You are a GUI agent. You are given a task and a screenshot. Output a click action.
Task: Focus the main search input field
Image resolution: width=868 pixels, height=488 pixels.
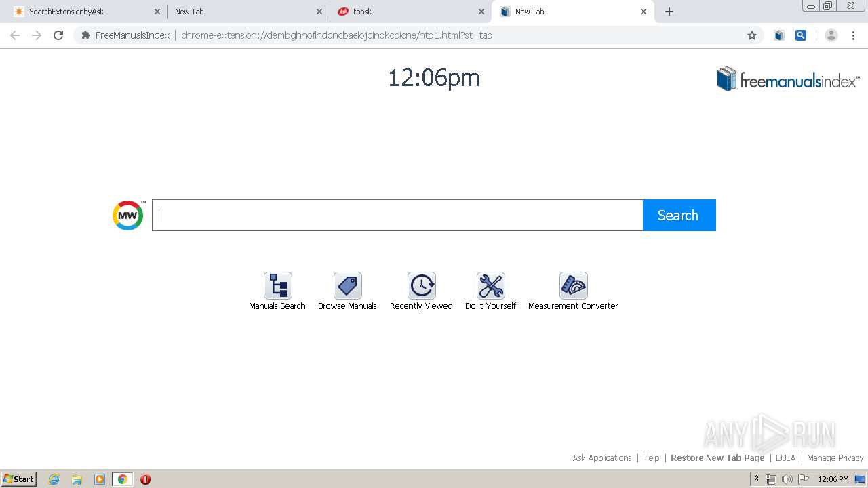click(397, 215)
